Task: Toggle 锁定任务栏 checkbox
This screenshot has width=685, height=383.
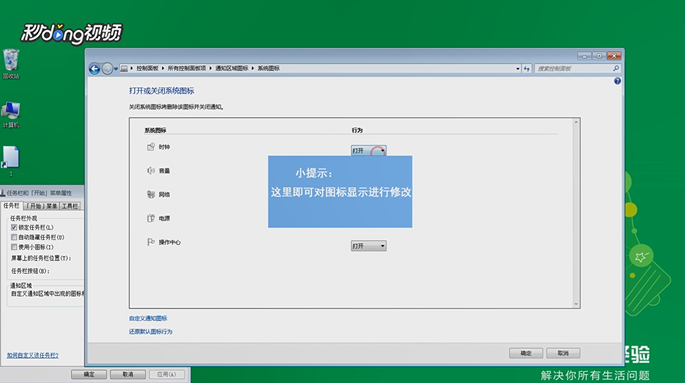Action: coord(14,228)
